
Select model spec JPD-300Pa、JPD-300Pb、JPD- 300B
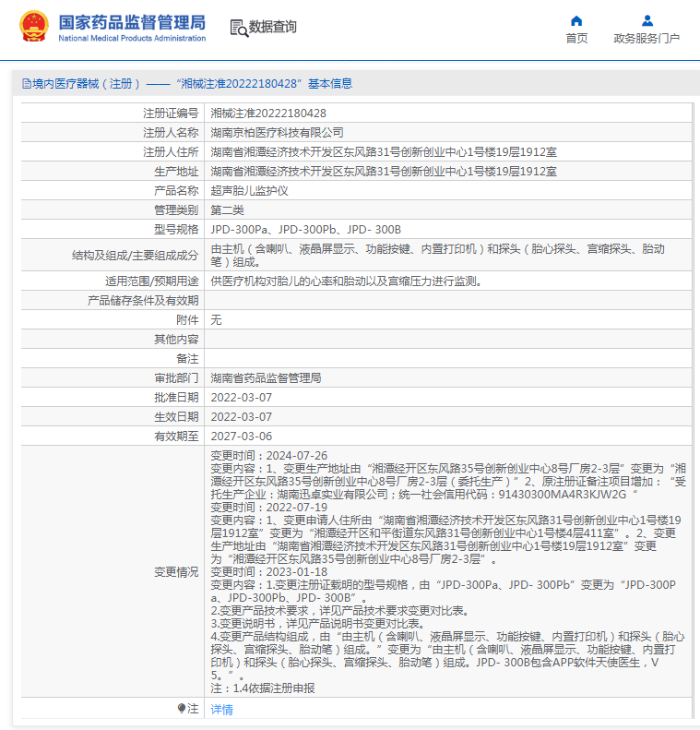(305, 230)
